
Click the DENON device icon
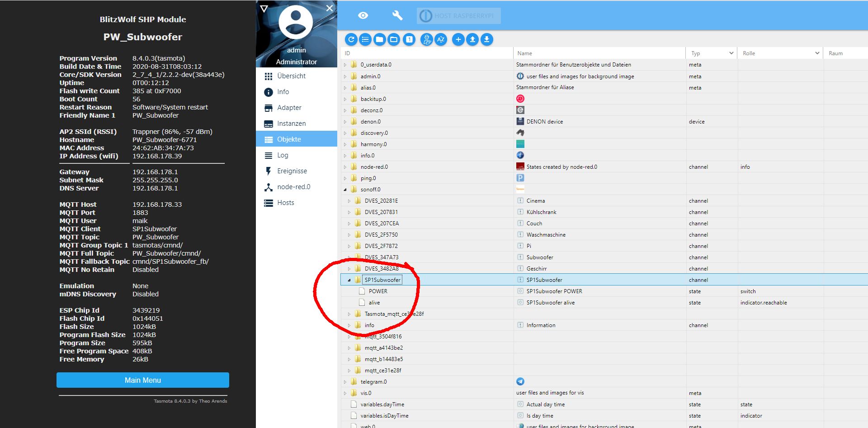[x=520, y=121]
